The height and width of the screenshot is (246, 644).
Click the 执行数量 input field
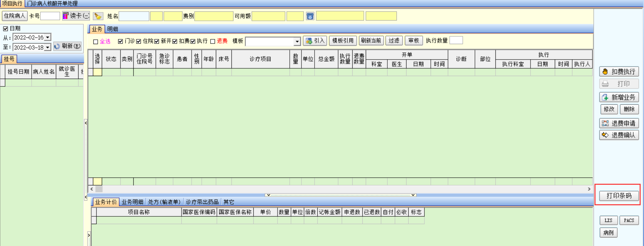pos(456,40)
